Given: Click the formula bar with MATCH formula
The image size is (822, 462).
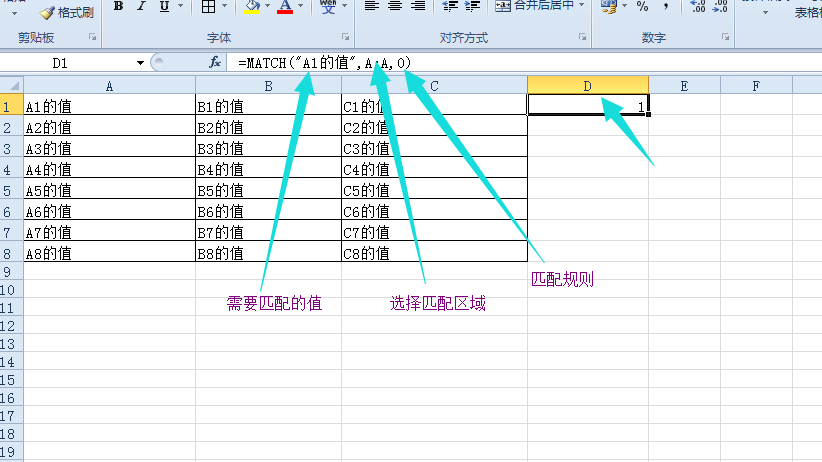Looking at the screenshot, I should coord(524,63).
